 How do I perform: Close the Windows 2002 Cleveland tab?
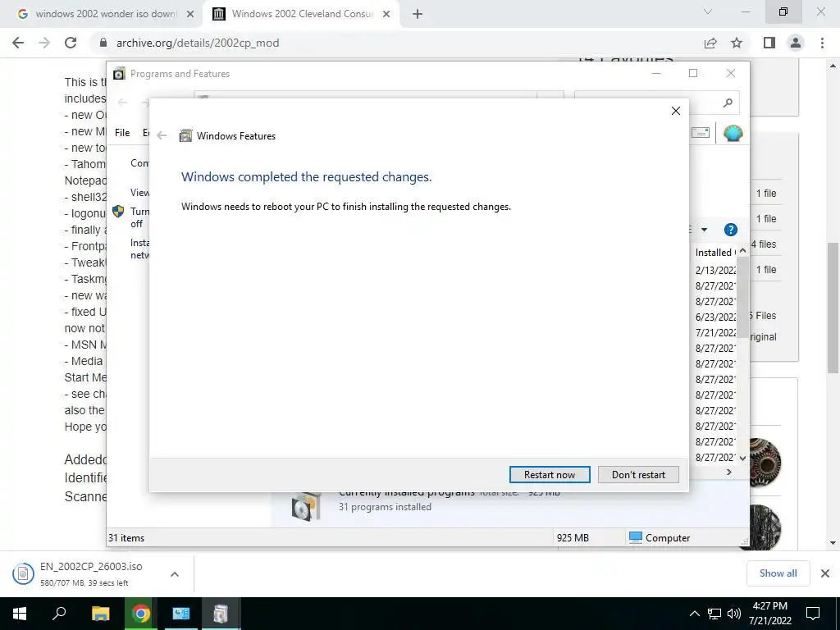[386, 15]
